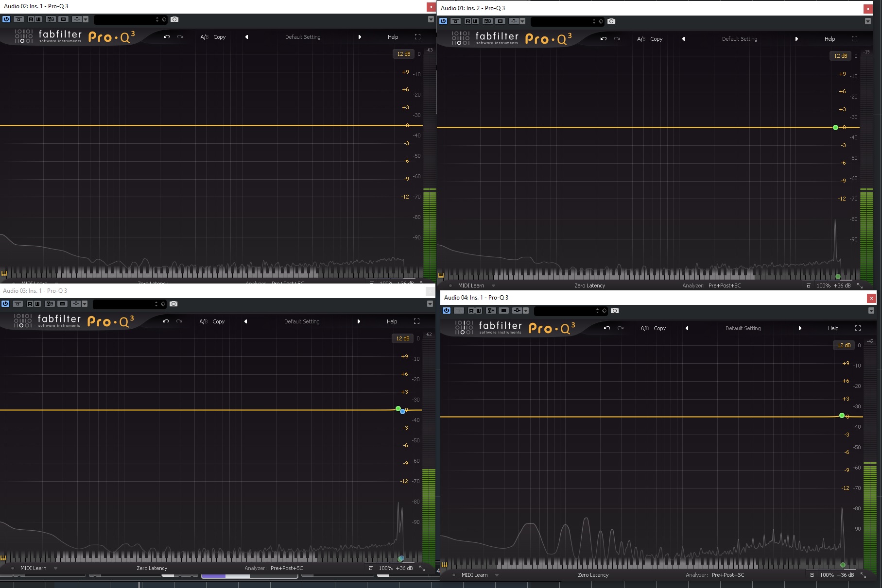Image resolution: width=882 pixels, height=588 pixels.
Task: Enable Write automation (W) in Audio 01 window
Action: pos(475,21)
